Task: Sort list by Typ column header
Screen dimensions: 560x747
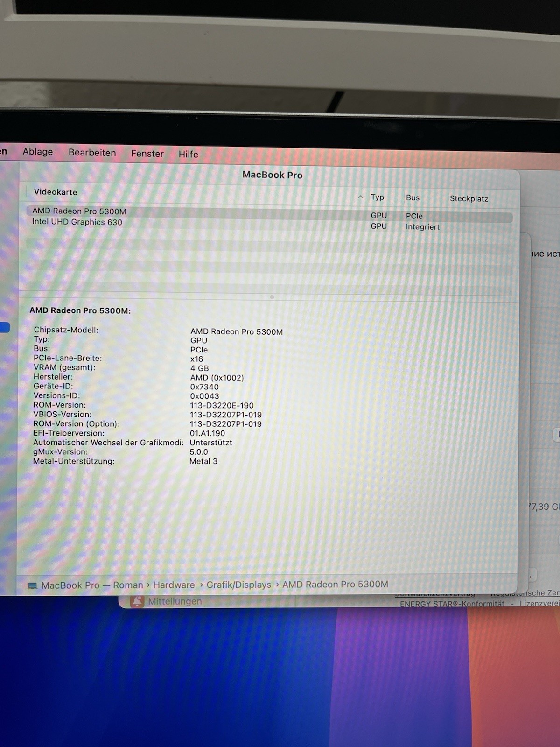Action: 377,197
